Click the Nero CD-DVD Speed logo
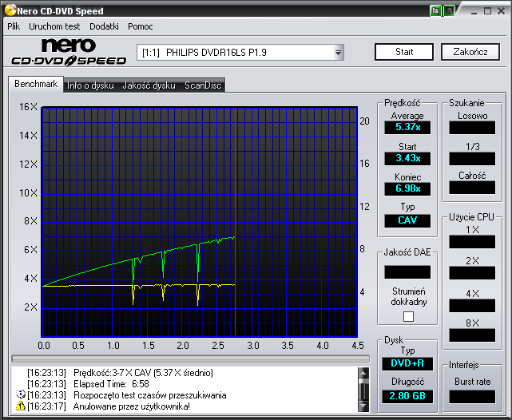This screenshot has height=420, width=512. (69, 52)
